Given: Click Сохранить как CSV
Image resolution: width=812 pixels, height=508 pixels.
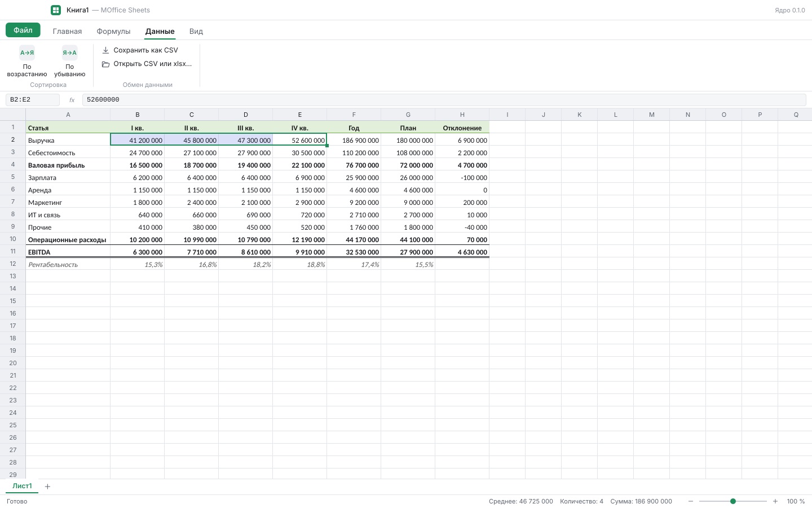Looking at the screenshot, I should 140,50.
